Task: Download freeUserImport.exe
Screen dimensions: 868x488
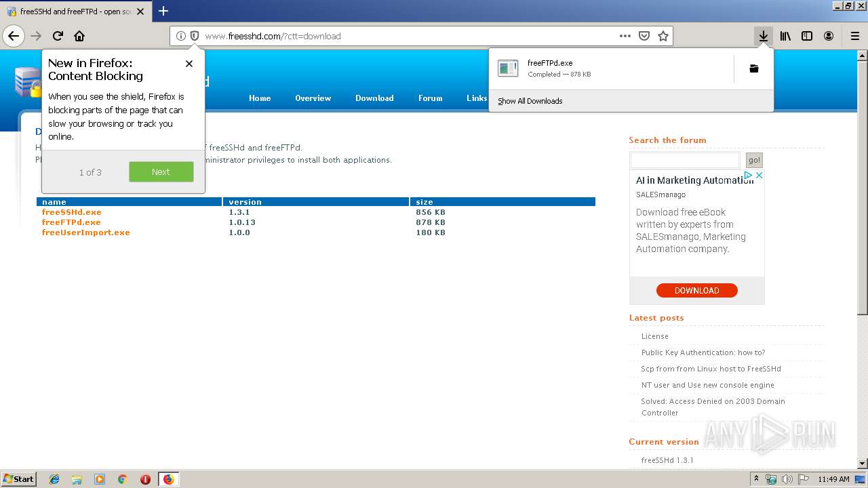Action: tap(85, 232)
